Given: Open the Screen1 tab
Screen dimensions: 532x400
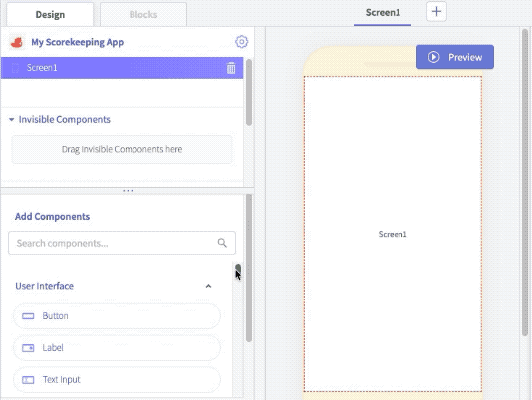Looking at the screenshot, I should coord(383,13).
